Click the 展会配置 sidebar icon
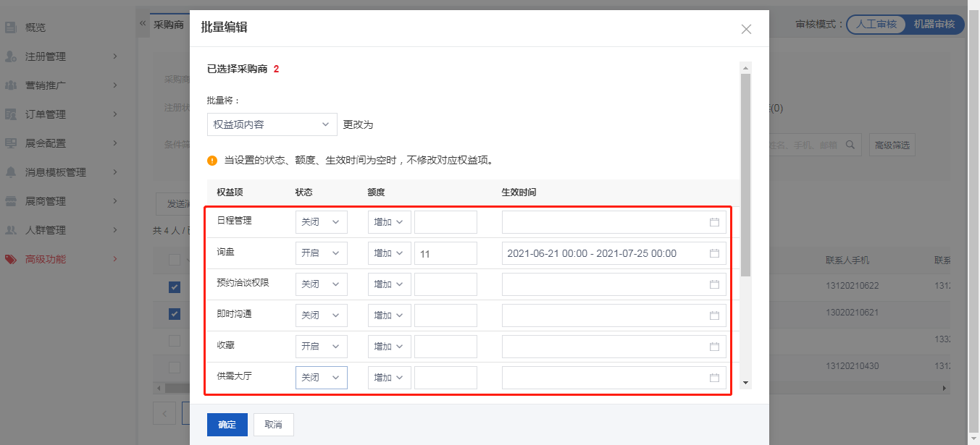This screenshot has height=445, width=980. (11, 143)
